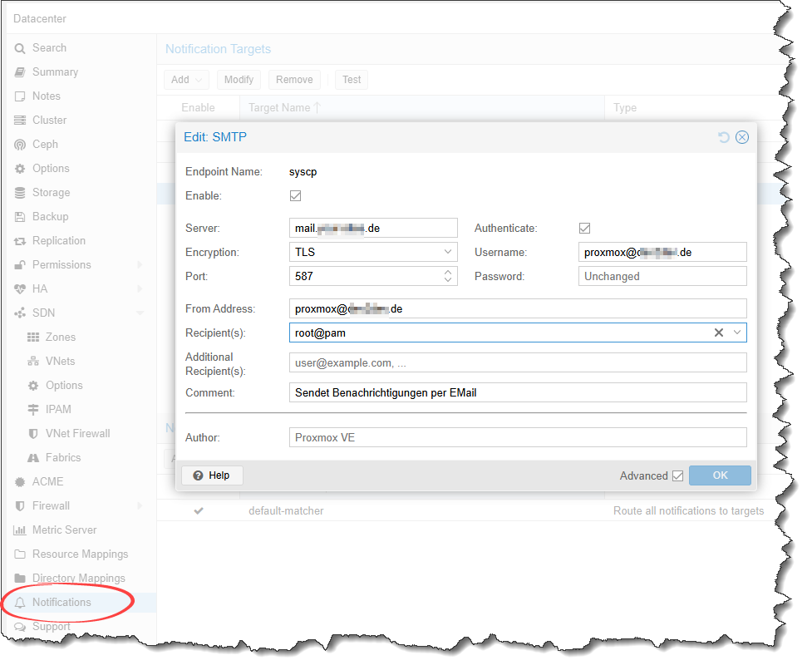Collapse the SDN tree section

coord(140,313)
